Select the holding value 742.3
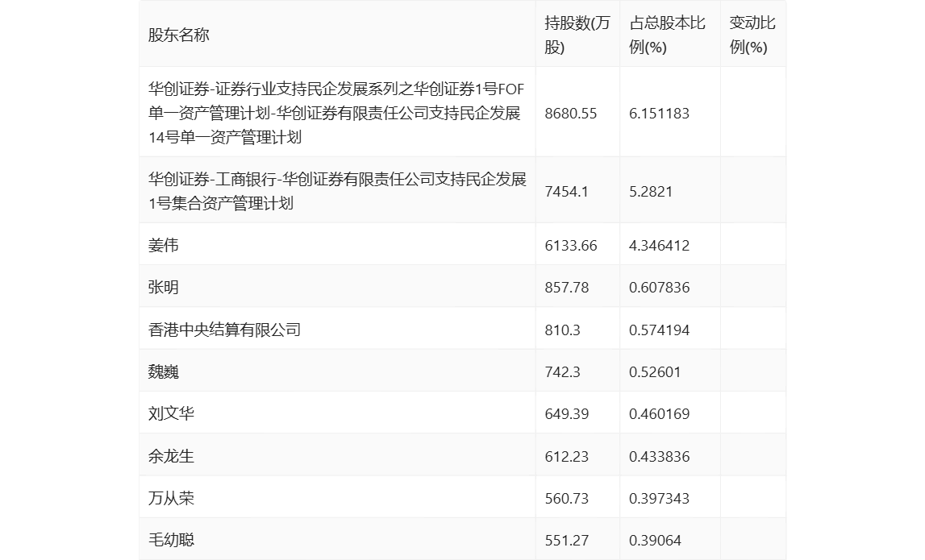Screen dimensions: 925x560 tap(562, 372)
